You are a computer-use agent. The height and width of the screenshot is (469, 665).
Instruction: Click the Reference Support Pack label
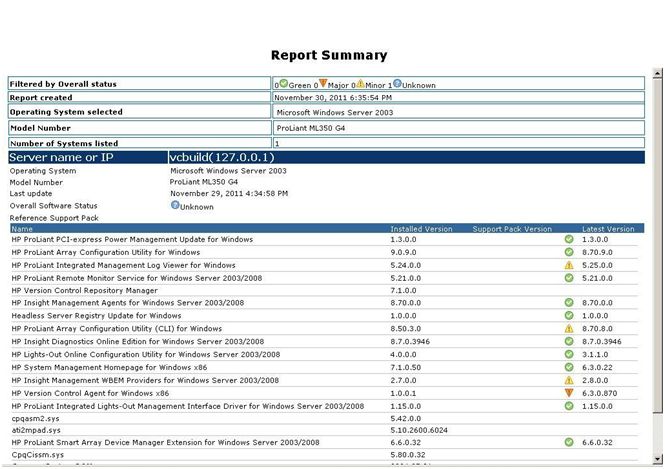click(x=54, y=218)
